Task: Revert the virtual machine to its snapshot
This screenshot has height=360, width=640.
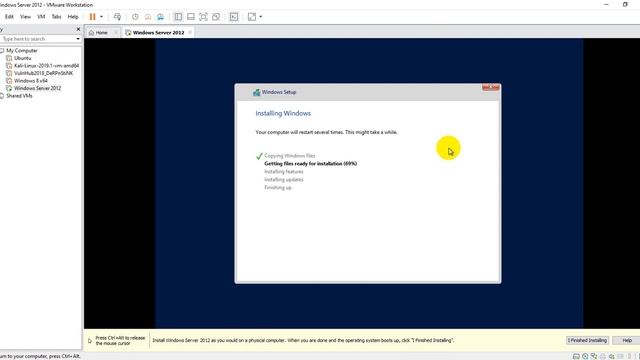Action: coord(148,17)
